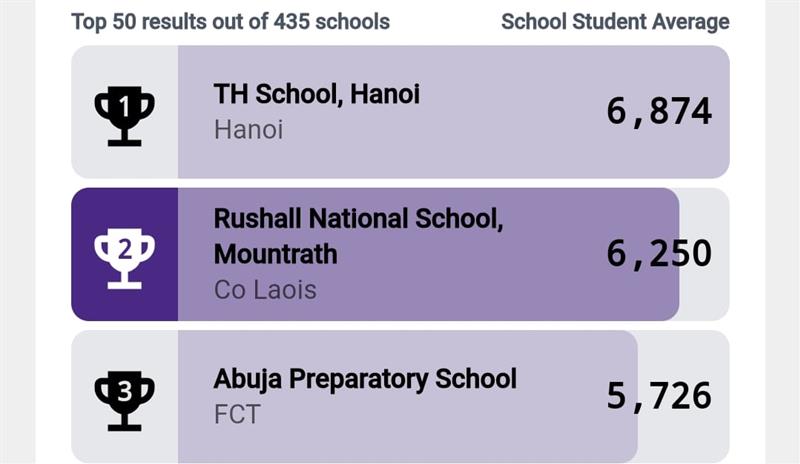
Task: Click the 6,250 average score
Action: (659, 254)
